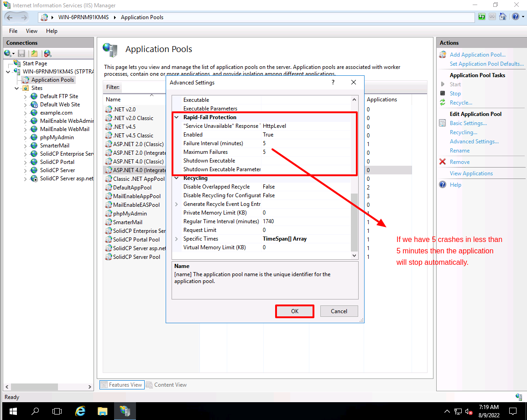
Task: Click Set Application Pool Defaults link
Action: [x=487, y=64]
